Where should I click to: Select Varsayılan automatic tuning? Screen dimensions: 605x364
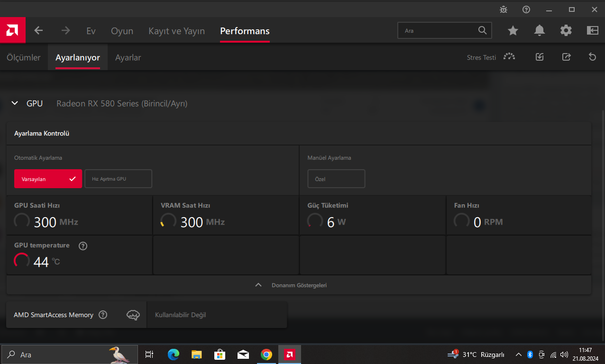coord(48,179)
